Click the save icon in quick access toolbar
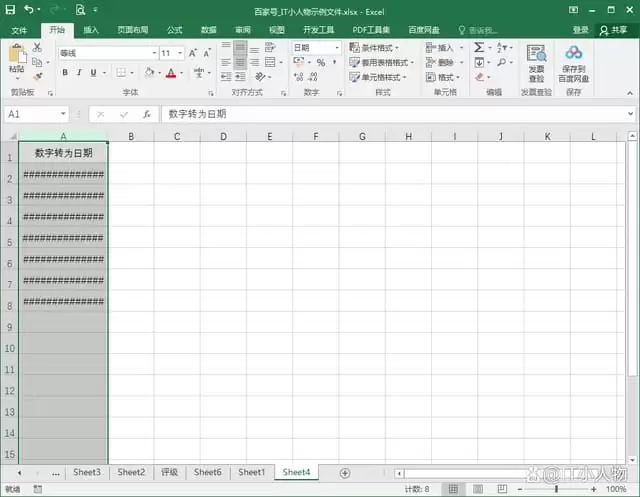Image resolution: width=640 pixels, height=497 pixels. pyautogui.click(x=10, y=9)
